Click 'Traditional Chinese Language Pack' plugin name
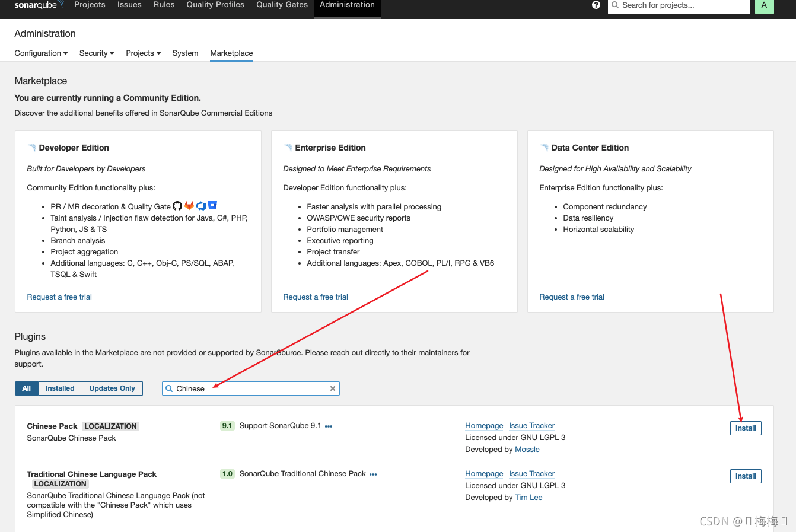 (x=92, y=474)
